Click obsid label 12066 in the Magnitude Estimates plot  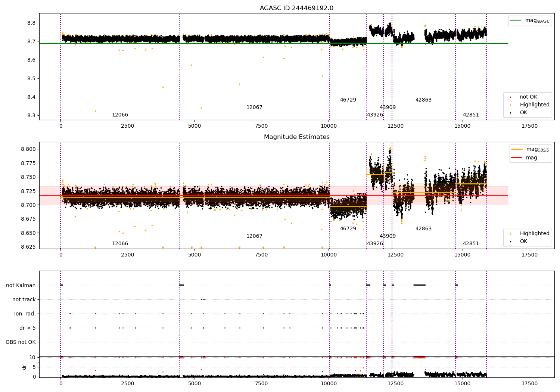(x=120, y=244)
